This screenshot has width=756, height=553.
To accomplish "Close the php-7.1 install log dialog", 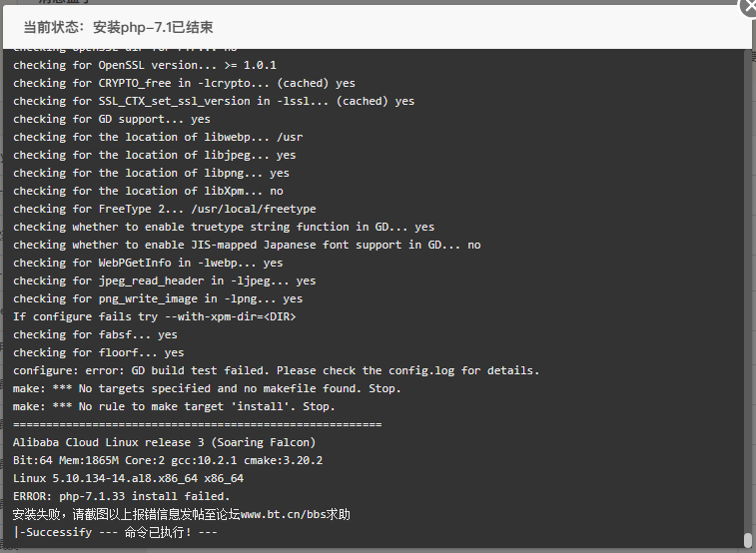I will (x=749, y=7).
